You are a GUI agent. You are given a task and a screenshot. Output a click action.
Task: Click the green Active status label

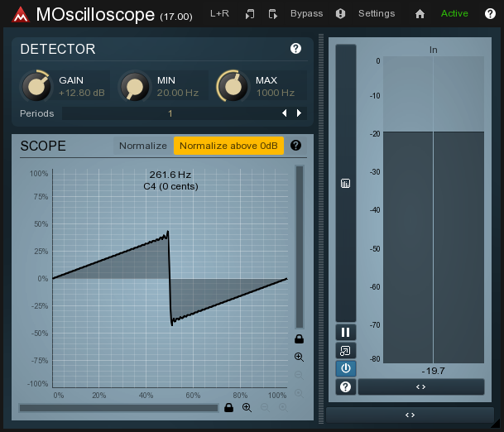tap(454, 13)
